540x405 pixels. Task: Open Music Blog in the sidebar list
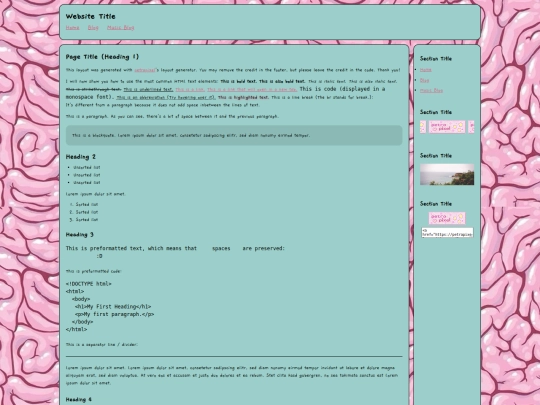pyautogui.click(x=432, y=90)
